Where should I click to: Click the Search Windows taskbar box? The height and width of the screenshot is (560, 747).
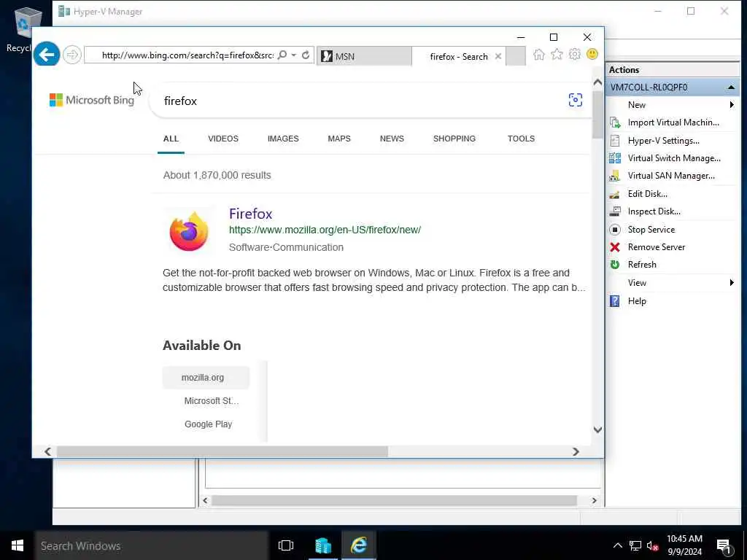152,545
